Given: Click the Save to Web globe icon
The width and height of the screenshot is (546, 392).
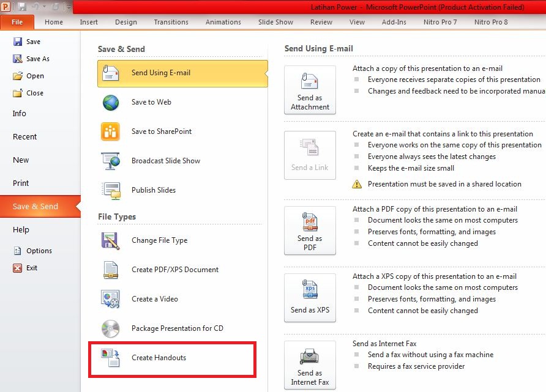Looking at the screenshot, I should (x=111, y=103).
